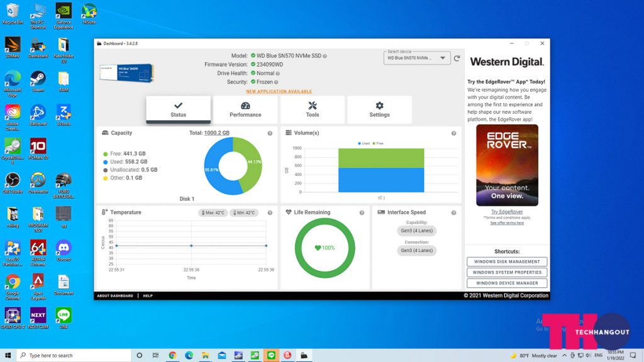
Task: Open the CrystalDiskInfo desktop icon
Action: [x=13, y=151]
